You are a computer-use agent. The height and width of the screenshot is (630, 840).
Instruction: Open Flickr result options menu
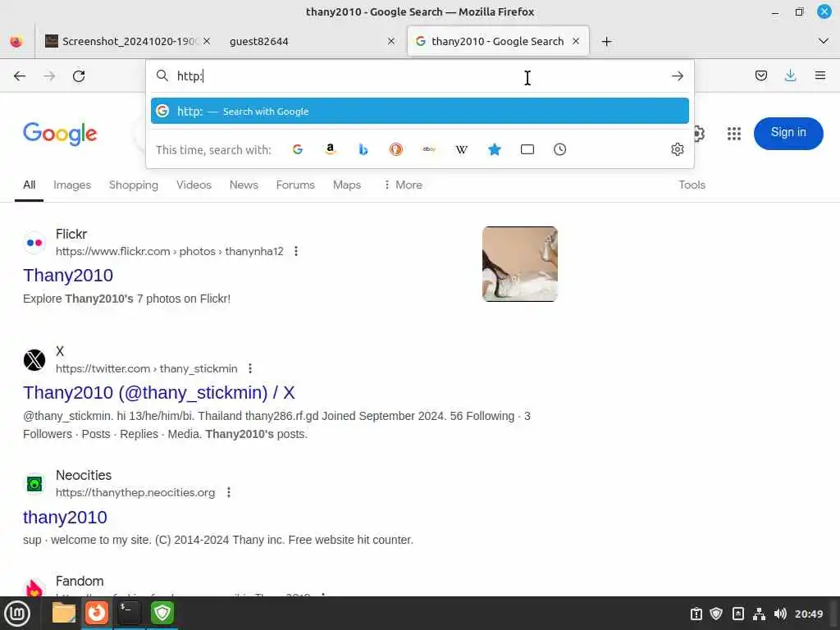pos(295,251)
